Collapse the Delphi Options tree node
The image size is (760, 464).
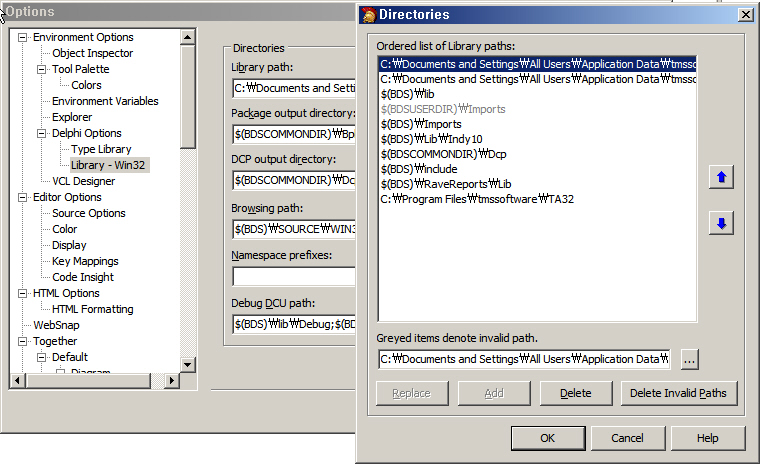tap(42, 133)
